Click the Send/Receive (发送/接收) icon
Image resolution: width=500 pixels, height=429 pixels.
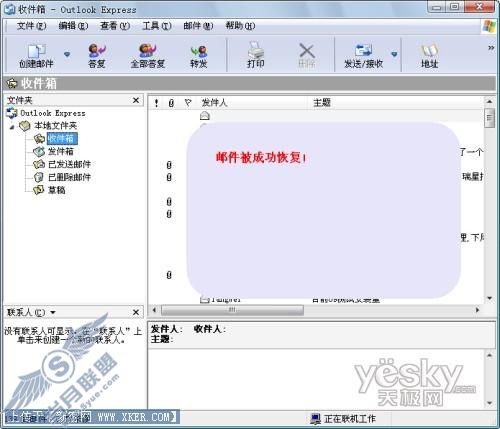363,50
